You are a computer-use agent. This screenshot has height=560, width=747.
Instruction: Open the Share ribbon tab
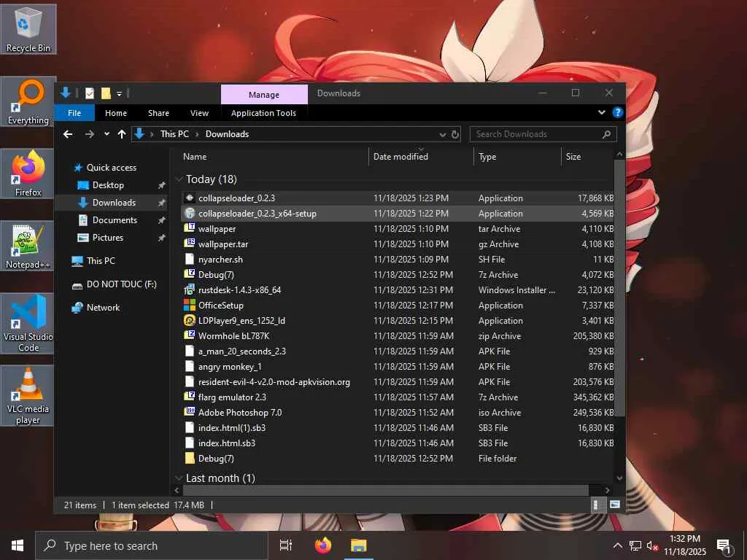[x=158, y=113]
